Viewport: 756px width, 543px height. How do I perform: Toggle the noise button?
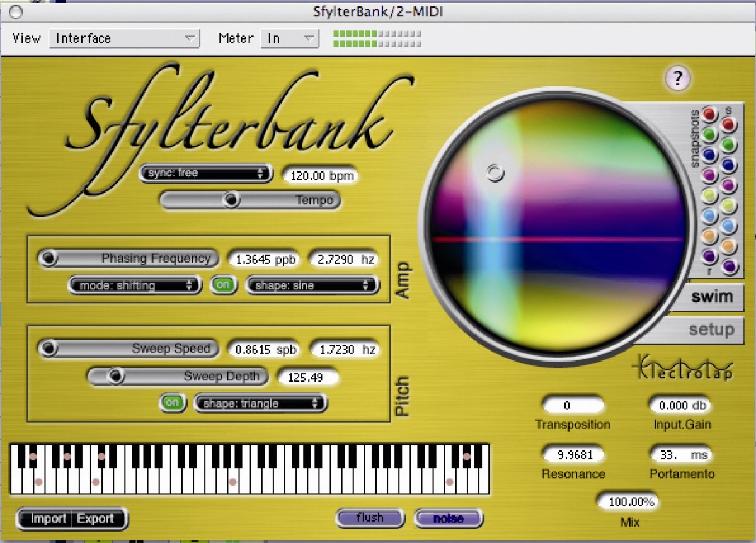click(x=449, y=518)
